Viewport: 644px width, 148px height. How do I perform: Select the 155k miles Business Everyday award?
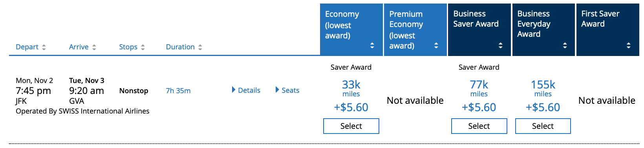coord(543,126)
